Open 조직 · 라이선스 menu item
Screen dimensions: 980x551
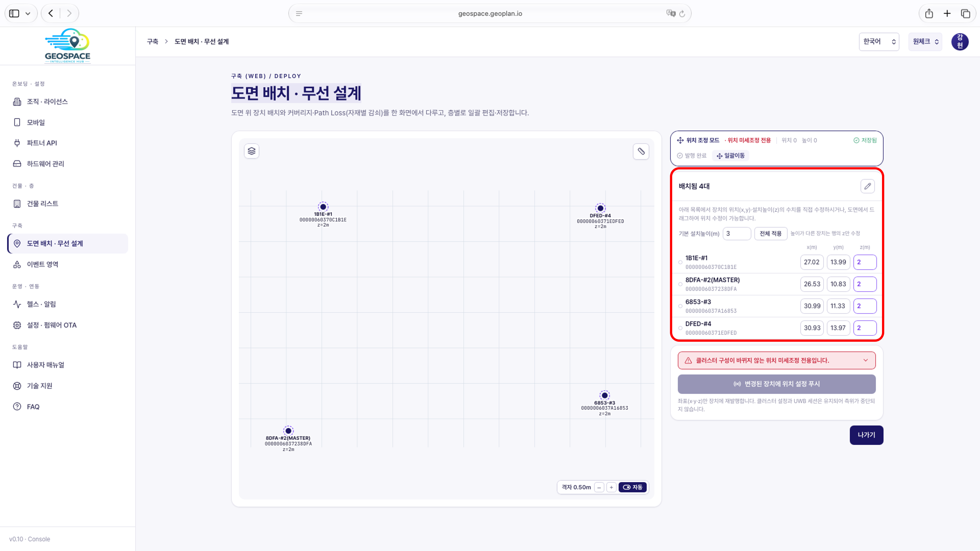68,102
